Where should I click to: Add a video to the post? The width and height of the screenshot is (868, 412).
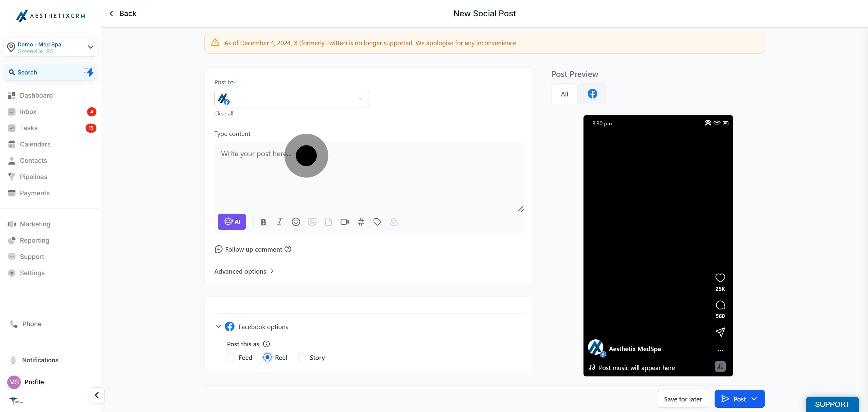click(344, 222)
